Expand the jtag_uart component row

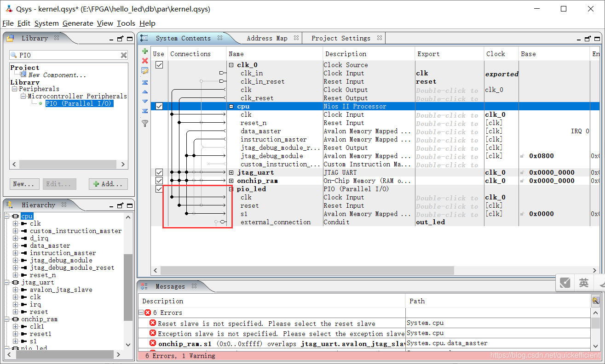tap(231, 172)
